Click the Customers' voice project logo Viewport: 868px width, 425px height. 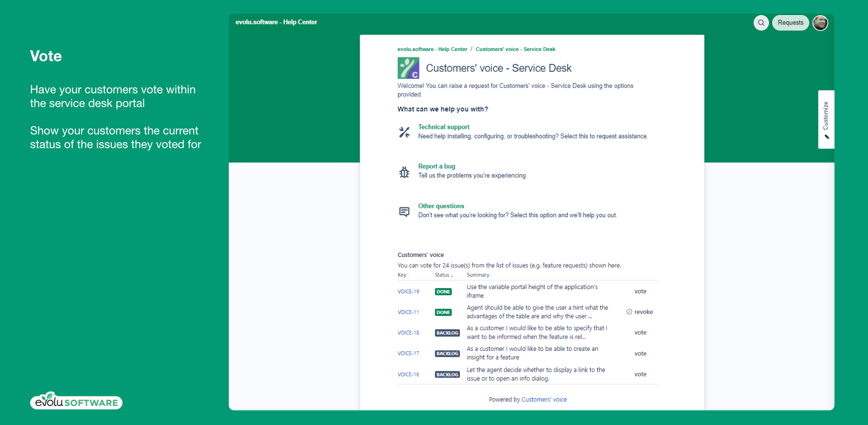pos(409,68)
